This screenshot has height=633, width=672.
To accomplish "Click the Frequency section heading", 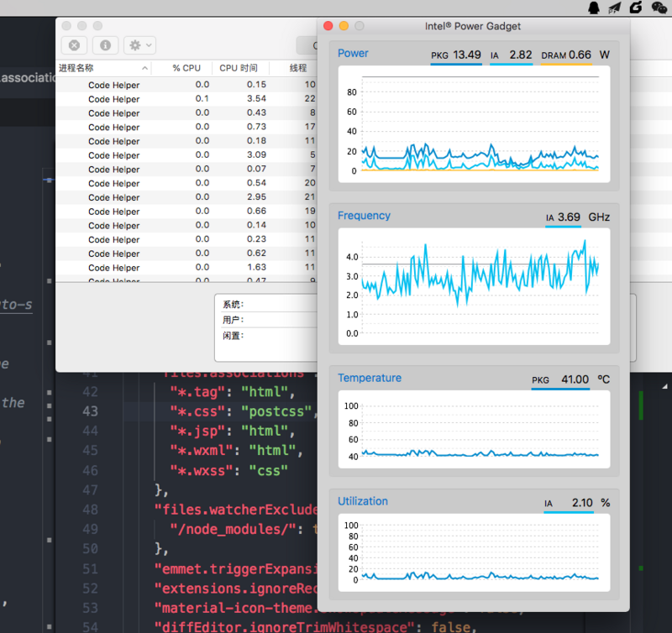I will tap(364, 216).
